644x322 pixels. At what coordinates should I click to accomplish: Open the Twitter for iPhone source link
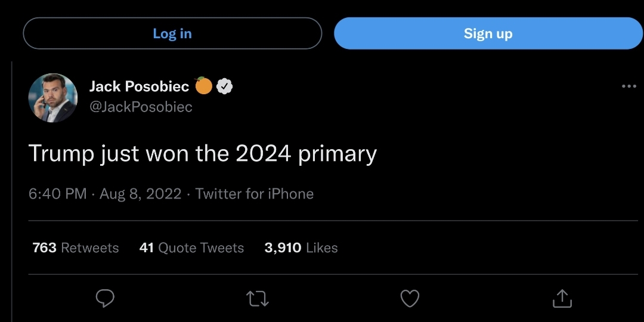click(x=255, y=194)
